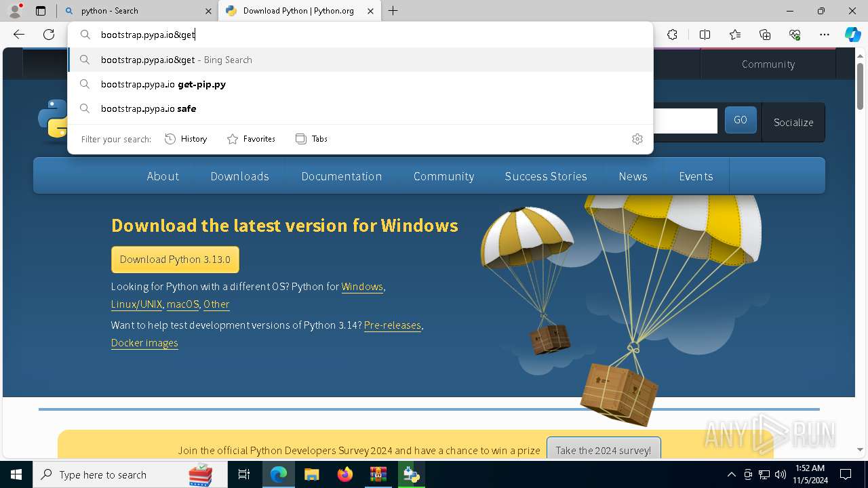Switch to the python - Search tab
The width and height of the screenshot is (868, 488).
pyautogui.click(x=140, y=11)
